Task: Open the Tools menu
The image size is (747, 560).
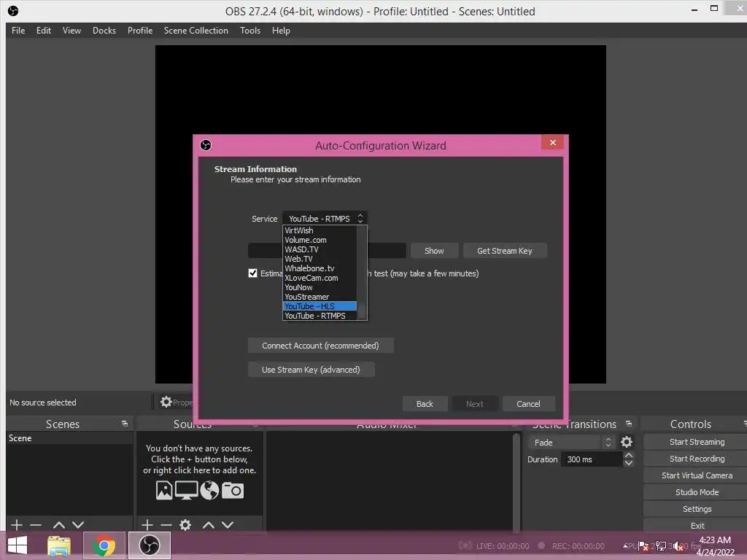Action: (x=250, y=31)
